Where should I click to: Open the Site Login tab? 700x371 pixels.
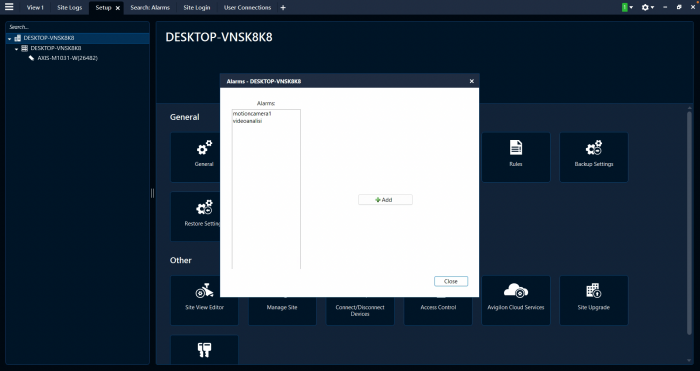(x=196, y=8)
